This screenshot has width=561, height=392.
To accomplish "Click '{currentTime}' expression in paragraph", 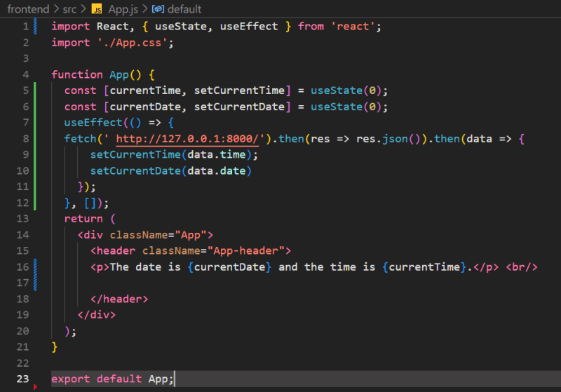I will pyautogui.click(x=424, y=266).
